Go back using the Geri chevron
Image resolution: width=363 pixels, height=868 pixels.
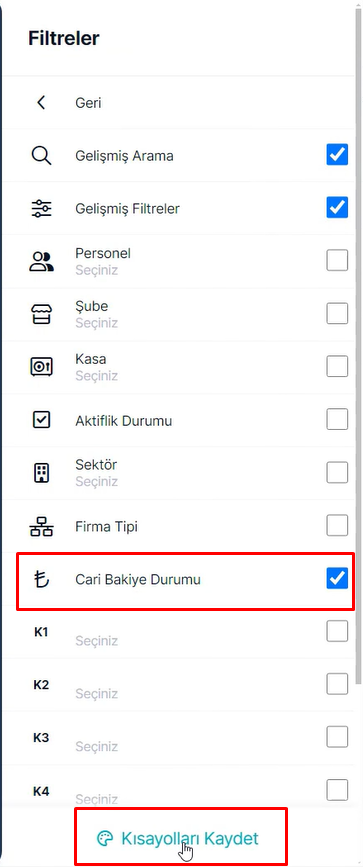pyautogui.click(x=40, y=102)
